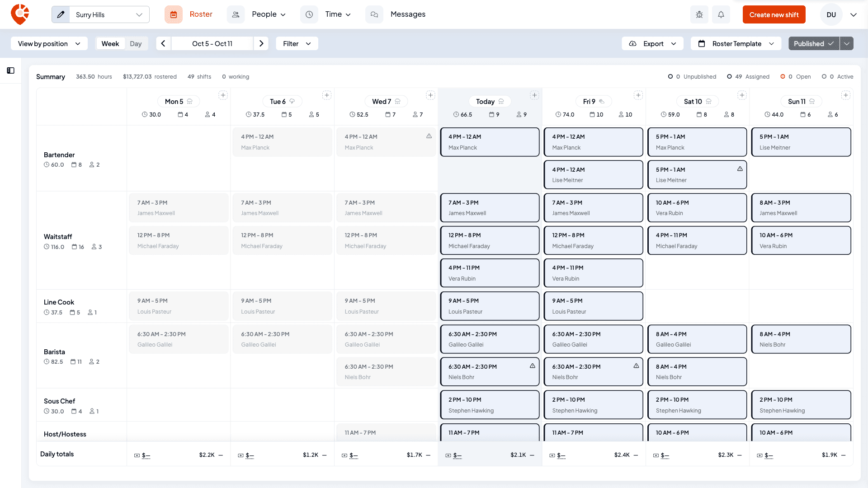The image size is (868, 488).
Task: Open the user account chevron menu
Action: 854,14
